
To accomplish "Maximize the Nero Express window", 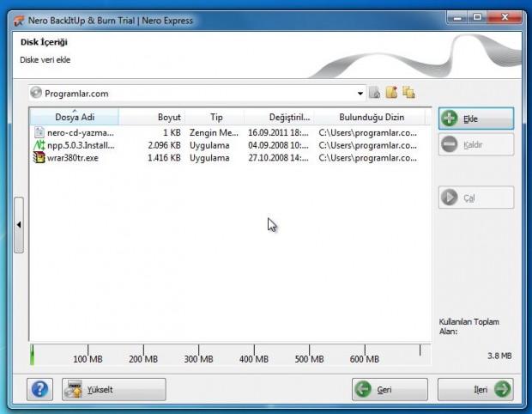I will [x=477, y=17].
